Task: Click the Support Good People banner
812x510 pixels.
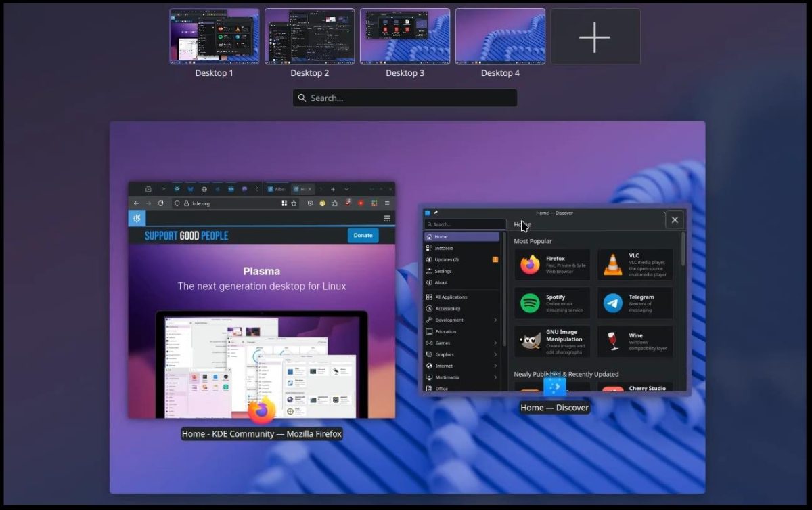Action: point(187,236)
